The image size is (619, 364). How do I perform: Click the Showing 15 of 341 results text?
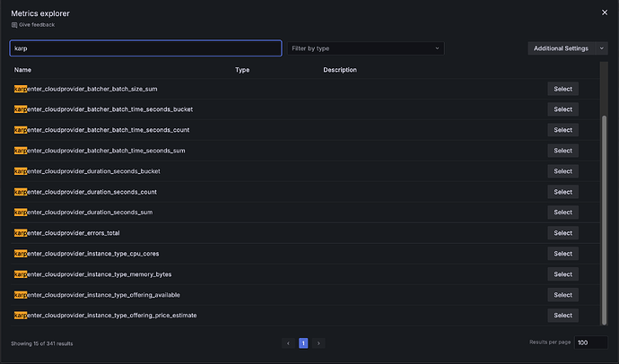click(42, 343)
